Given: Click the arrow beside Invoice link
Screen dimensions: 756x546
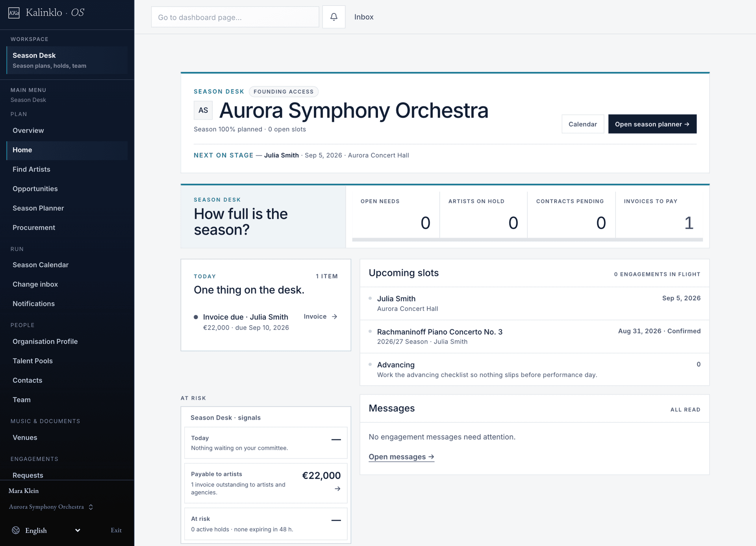Looking at the screenshot, I should (x=334, y=316).
